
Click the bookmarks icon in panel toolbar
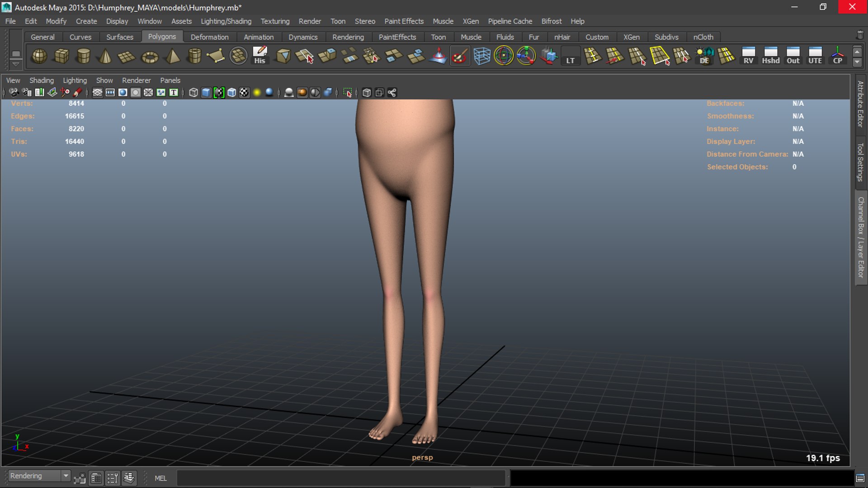[x=39, y=93]
